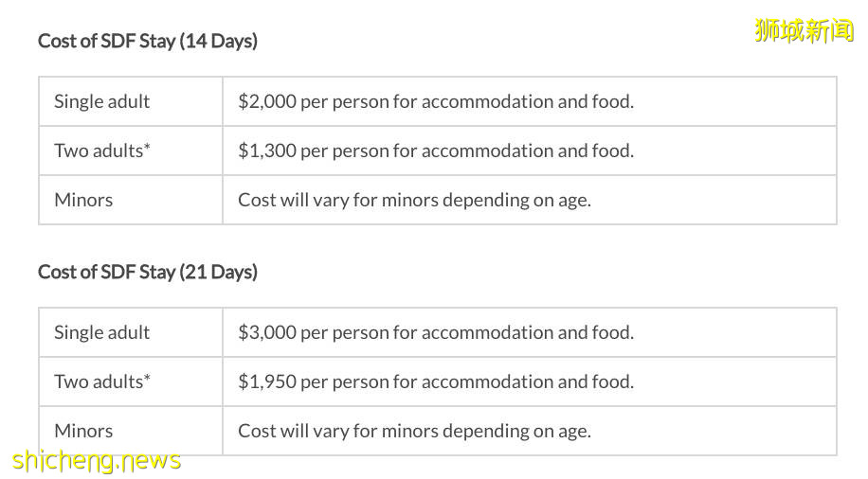The width and height of the screenshot is (868, 479).
Task: Click the 'Cost of SDF Stay (21 Days)' heading
Action: 147,272
